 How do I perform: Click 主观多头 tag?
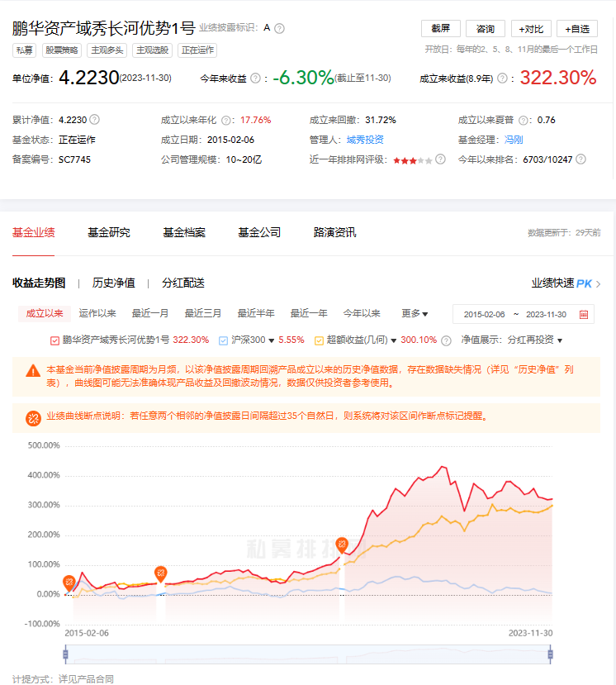coord(107,50)
